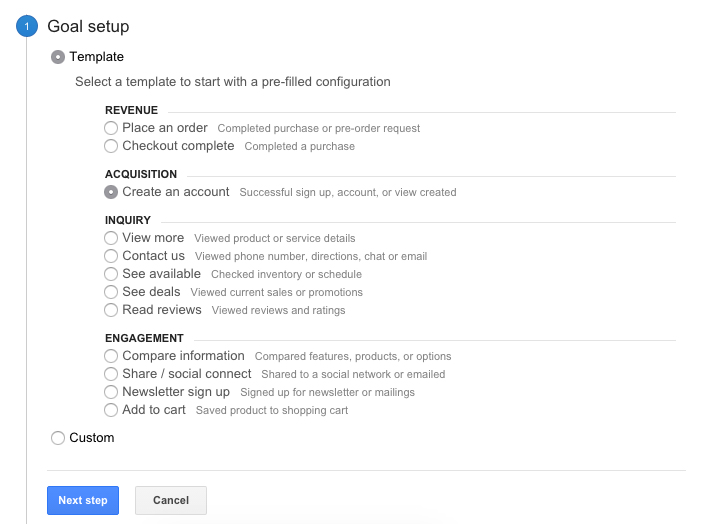The width and height of the screenshot is (716, 524).
Task: Click the Goal setup heading
Action: point(88,27)
